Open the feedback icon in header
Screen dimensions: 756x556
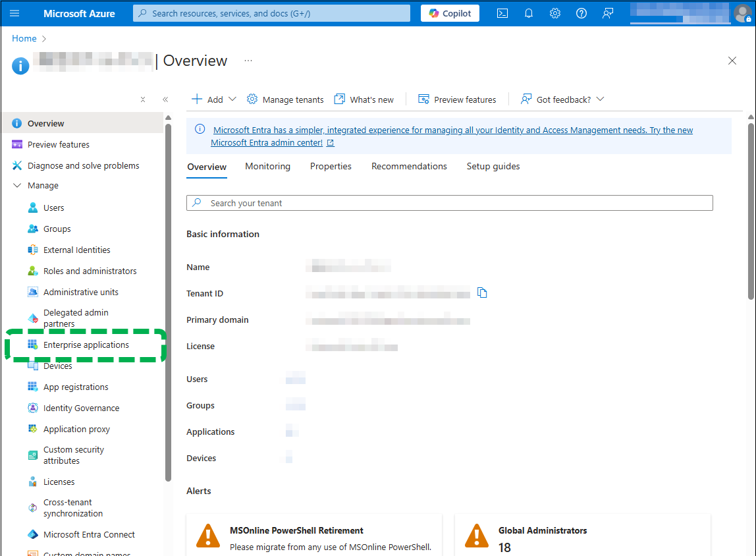608,13
